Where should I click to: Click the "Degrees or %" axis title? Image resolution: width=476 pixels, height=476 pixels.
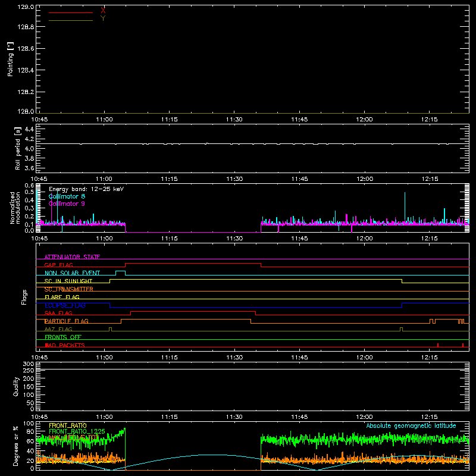coord(16,446)
